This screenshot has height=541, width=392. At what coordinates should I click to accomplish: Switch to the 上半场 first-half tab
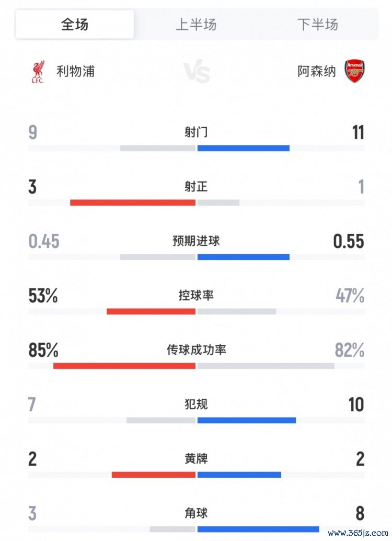(x=196, y=25)
